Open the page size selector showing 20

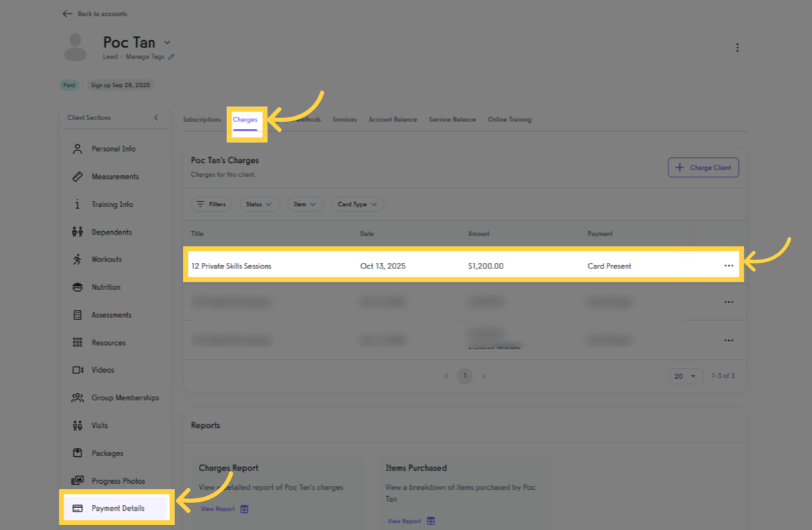(x=686, y=375)
